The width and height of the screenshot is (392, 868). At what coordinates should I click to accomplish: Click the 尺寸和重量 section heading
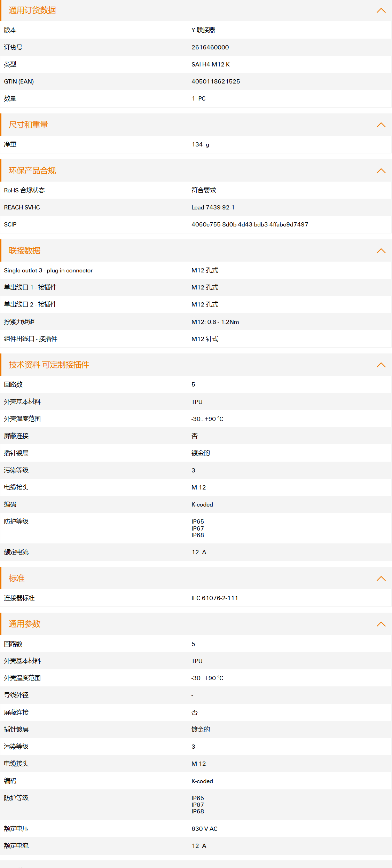(29, 125)
